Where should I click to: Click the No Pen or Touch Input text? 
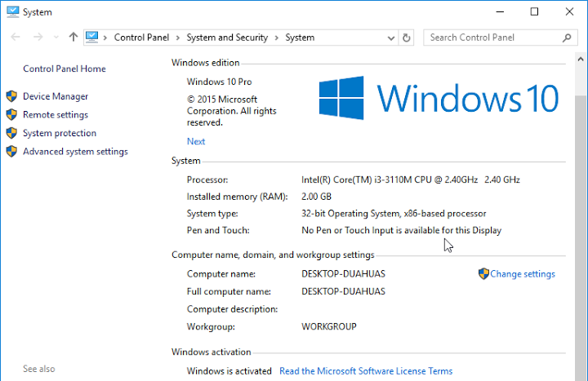(401, 230)
